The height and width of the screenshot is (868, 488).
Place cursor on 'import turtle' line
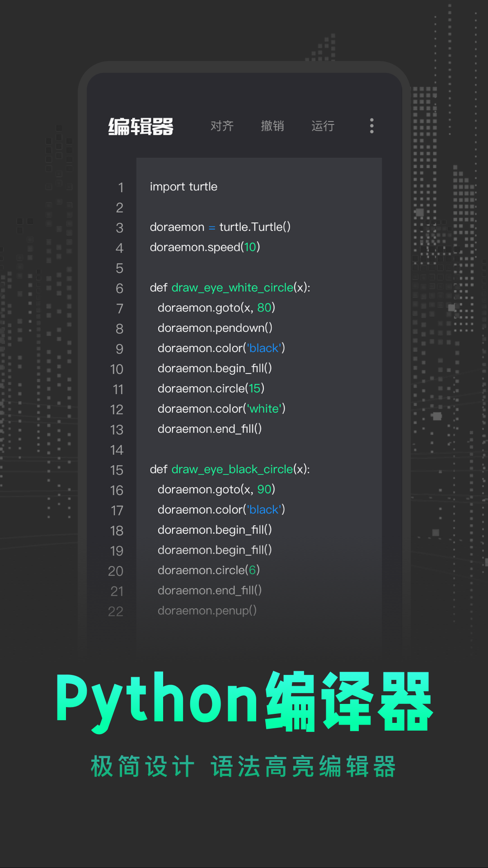click(x=183, y=187)
